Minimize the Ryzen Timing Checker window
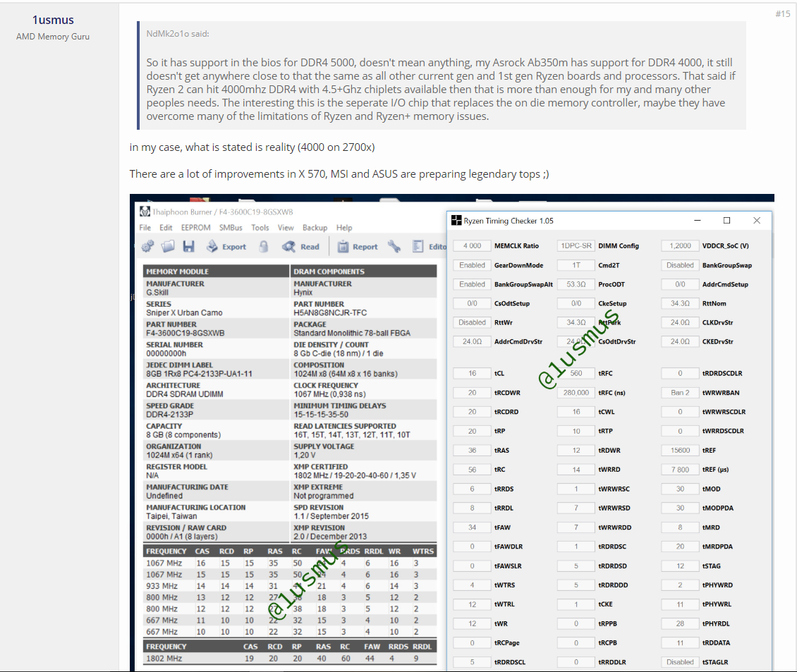Screen dimensions: 797x672 pyautogui.click(x=698, y=221)
